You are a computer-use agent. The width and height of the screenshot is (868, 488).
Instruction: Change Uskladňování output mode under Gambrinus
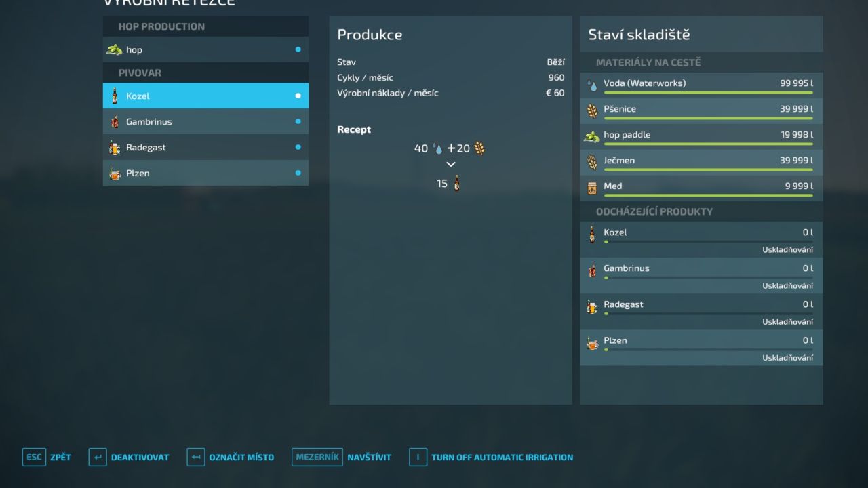pos(787,286)
